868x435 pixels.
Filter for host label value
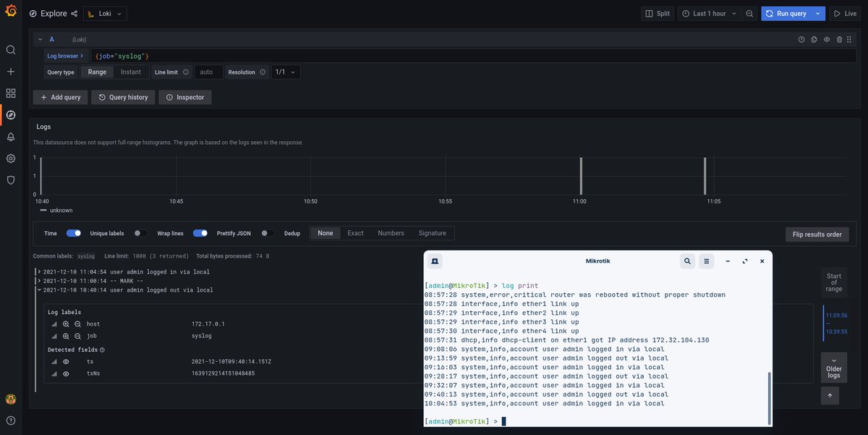(x=66, y=324)
